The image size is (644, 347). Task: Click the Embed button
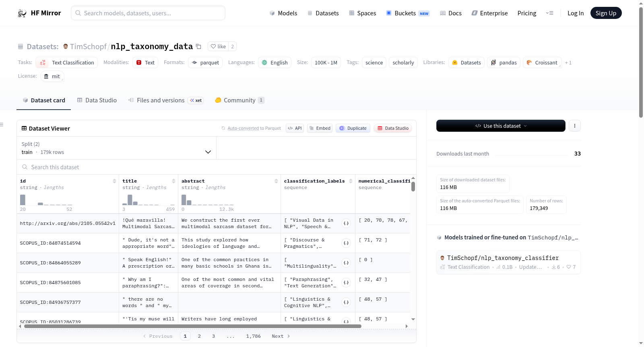[x=320, y=128]
